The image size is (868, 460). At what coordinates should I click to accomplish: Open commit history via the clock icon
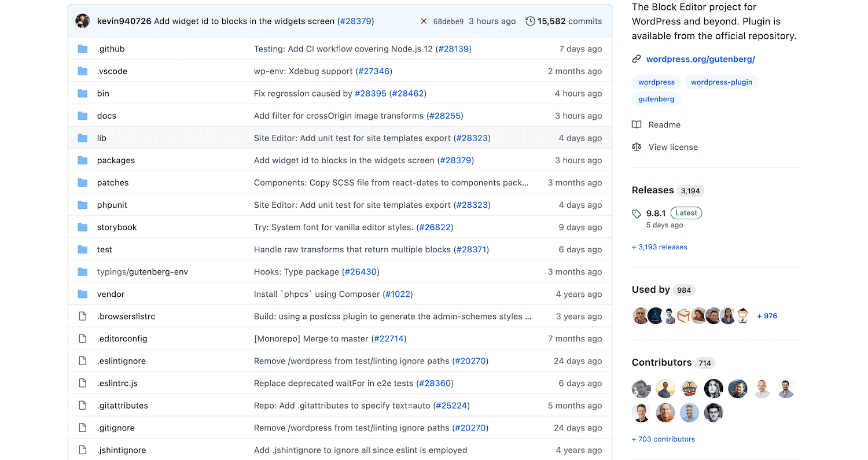pos(530,21)
